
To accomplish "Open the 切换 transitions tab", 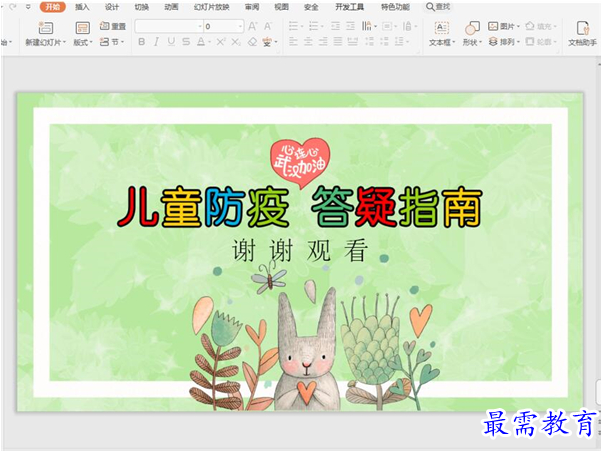I will pyautogui.click(x=142, y=7).
